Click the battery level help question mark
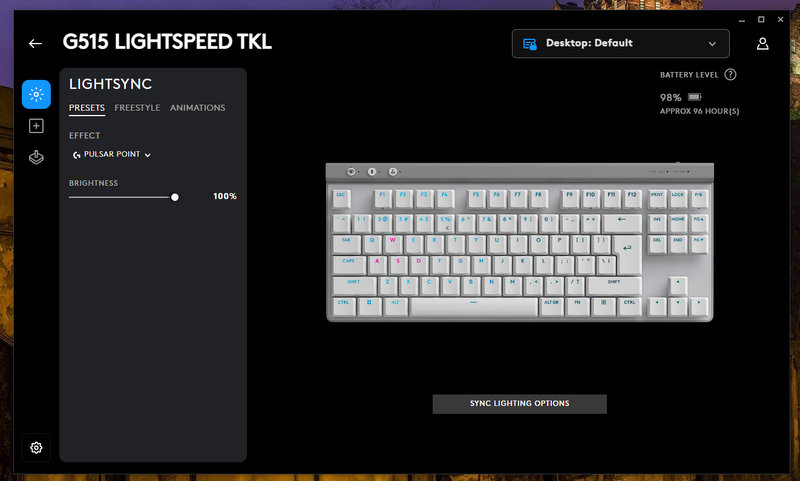800x481 pixels. pos(730,74)
